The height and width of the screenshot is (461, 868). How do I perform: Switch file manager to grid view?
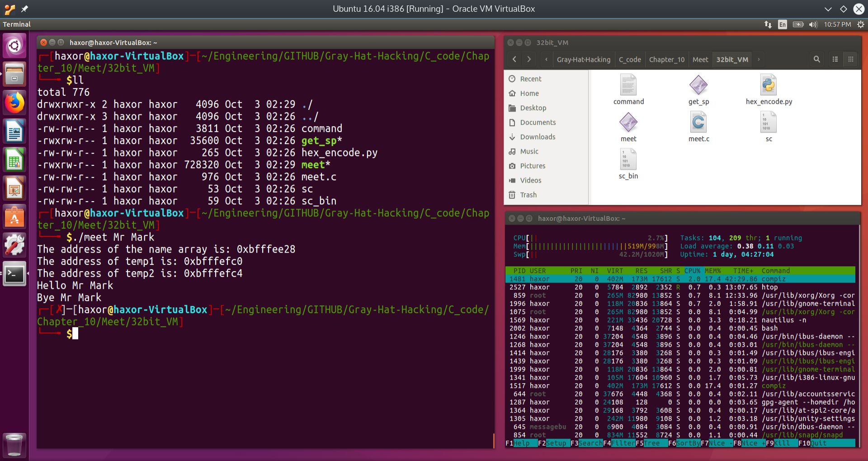pyautogui.click(x=850, y=59)
